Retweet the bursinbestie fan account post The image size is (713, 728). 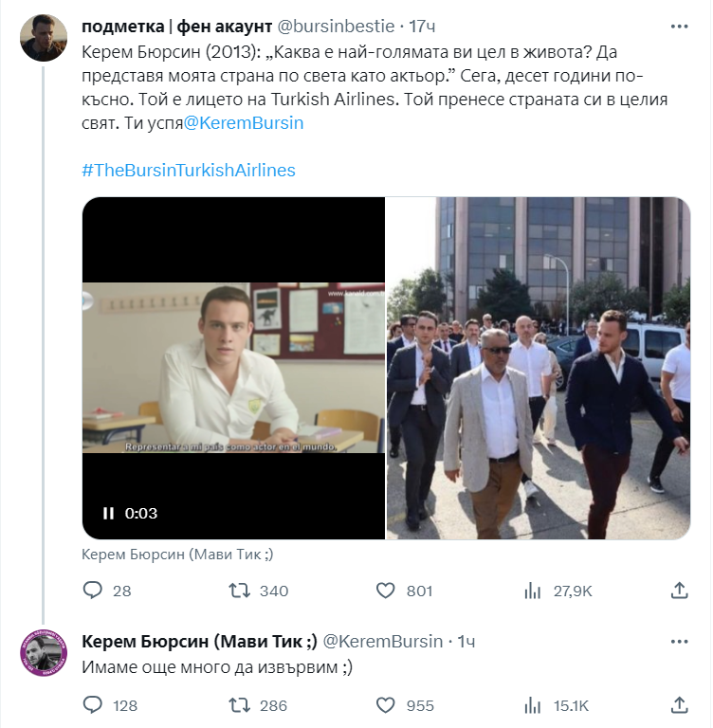241,591
